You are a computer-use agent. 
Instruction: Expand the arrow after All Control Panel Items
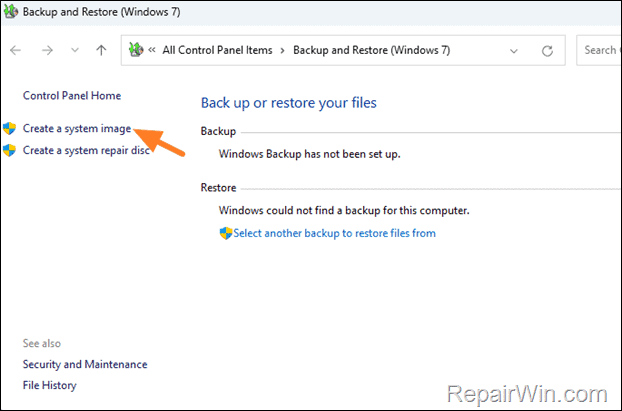(282, 50)
